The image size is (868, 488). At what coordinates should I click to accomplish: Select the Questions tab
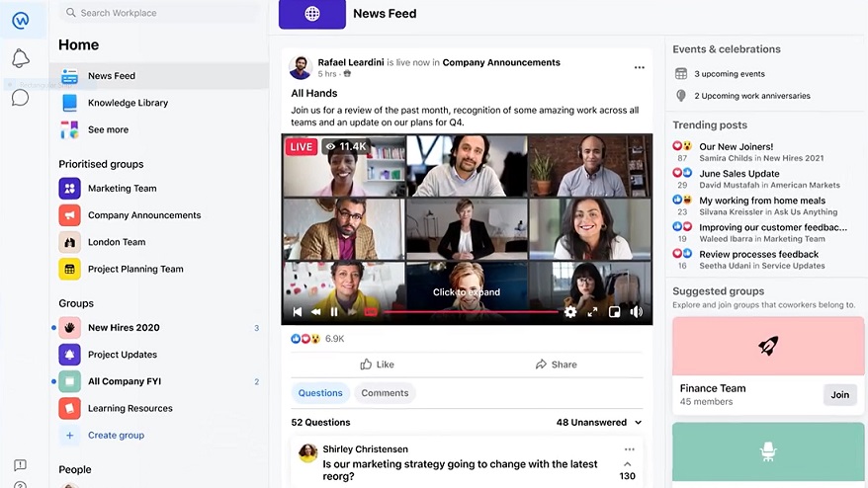coord(320,393)
